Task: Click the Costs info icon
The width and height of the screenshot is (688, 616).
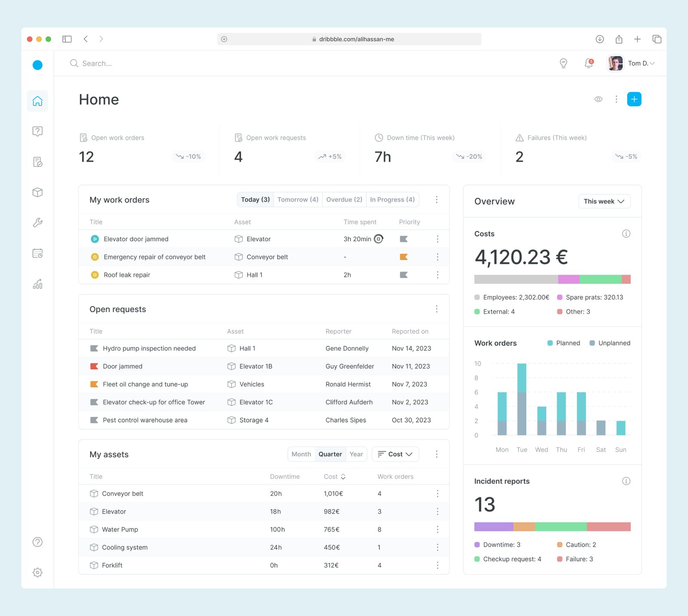Action: click(626, 234)
